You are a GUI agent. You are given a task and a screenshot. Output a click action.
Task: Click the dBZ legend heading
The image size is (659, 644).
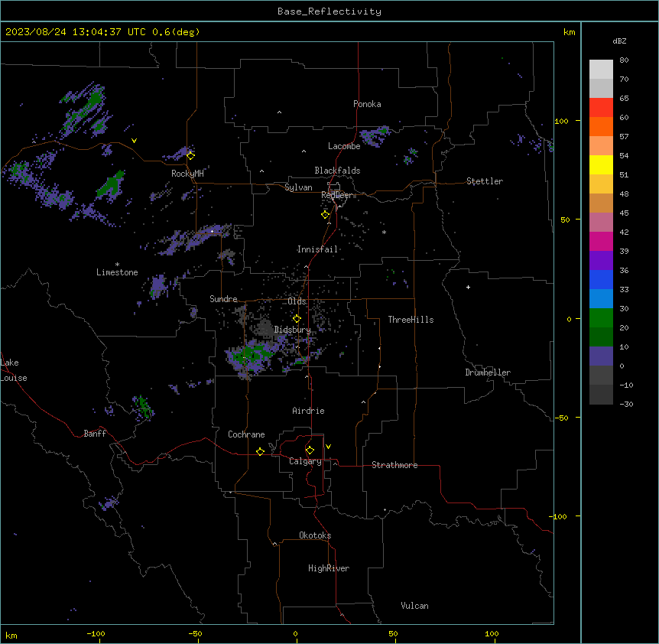pos(619,41)
